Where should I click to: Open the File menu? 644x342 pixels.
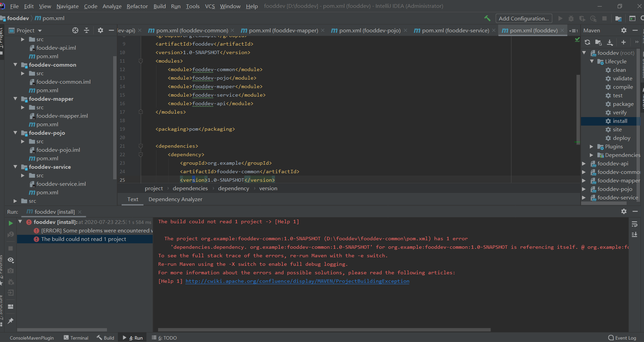[x=14, y=6]
